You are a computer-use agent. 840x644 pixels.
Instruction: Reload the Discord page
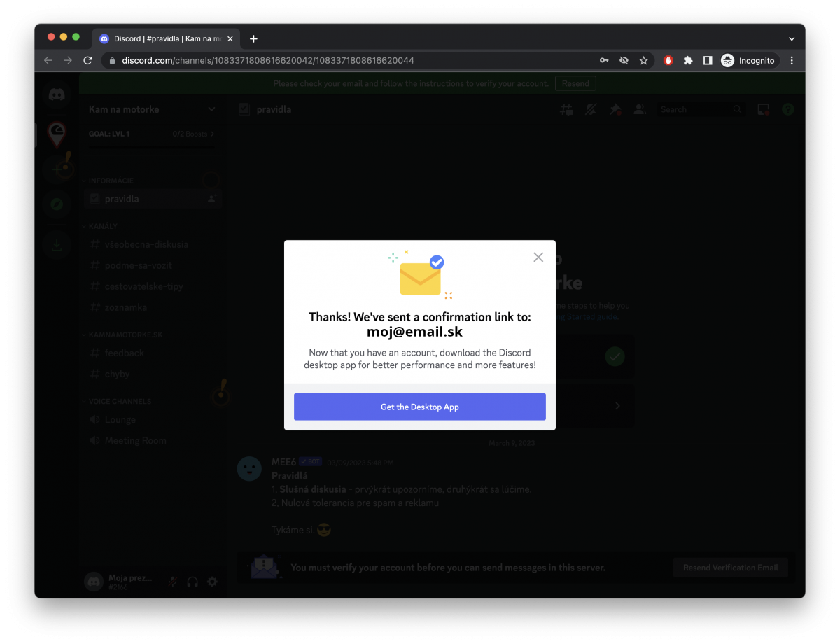tap(87, 60)
